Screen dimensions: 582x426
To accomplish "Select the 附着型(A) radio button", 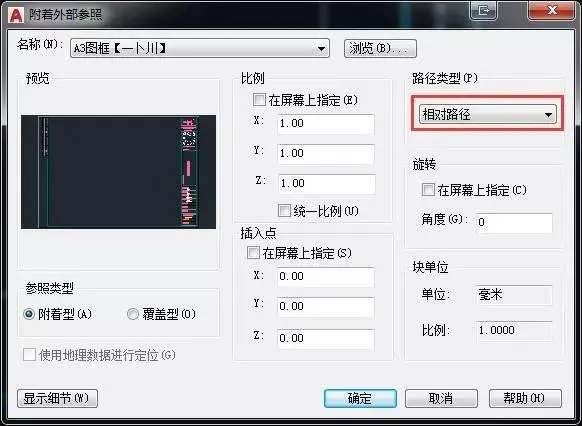I will tap(29, 314).
